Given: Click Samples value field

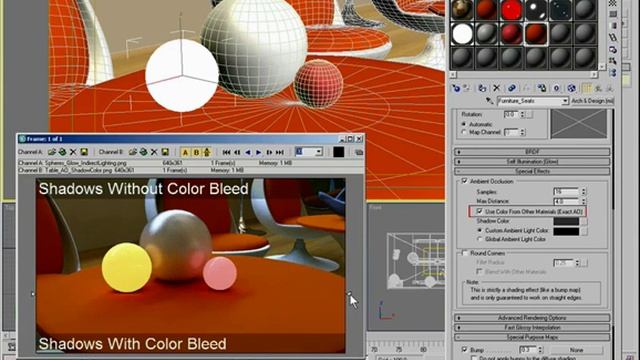Looking at the screenshot, I should click(x=566, y=191).
